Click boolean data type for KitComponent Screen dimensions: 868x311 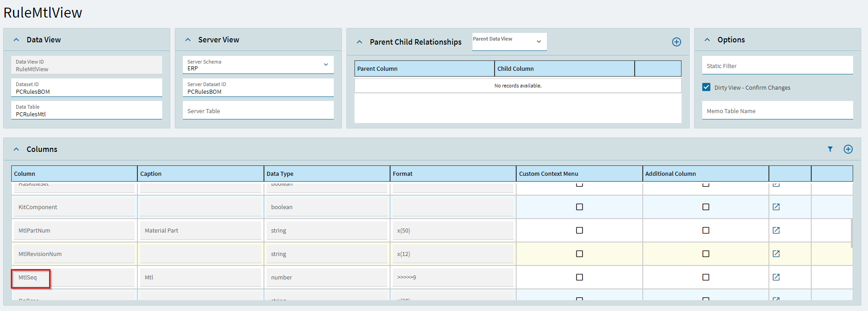[x=327, y=207]
